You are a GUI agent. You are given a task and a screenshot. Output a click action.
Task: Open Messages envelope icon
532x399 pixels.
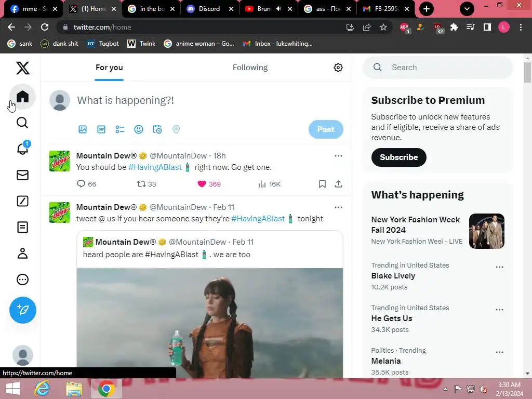point(22,175)
